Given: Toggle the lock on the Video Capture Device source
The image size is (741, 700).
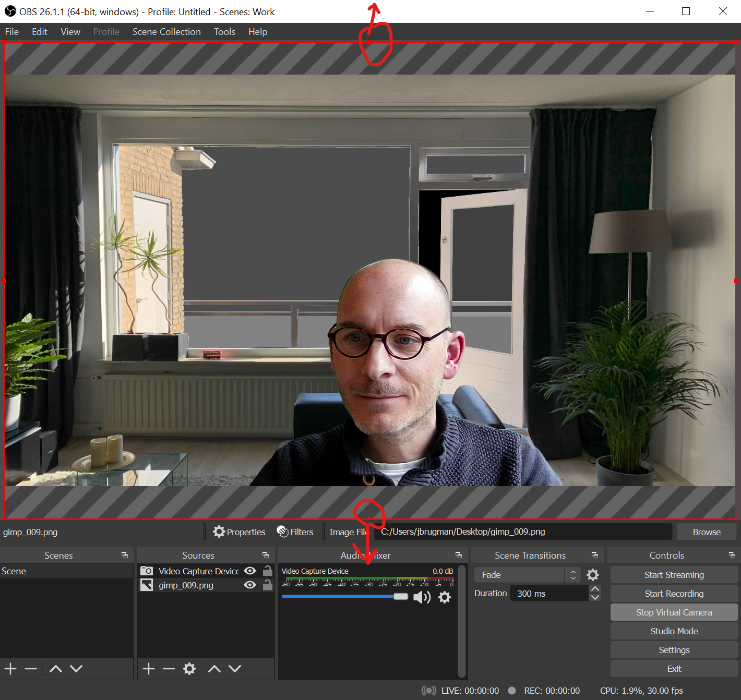Looking at the screenshot, I should [268, 571].
